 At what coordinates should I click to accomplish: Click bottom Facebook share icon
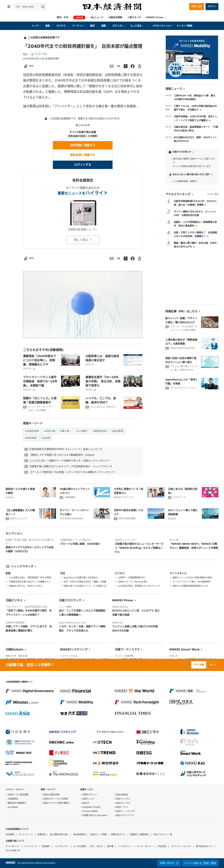click(x=133, y=259)
